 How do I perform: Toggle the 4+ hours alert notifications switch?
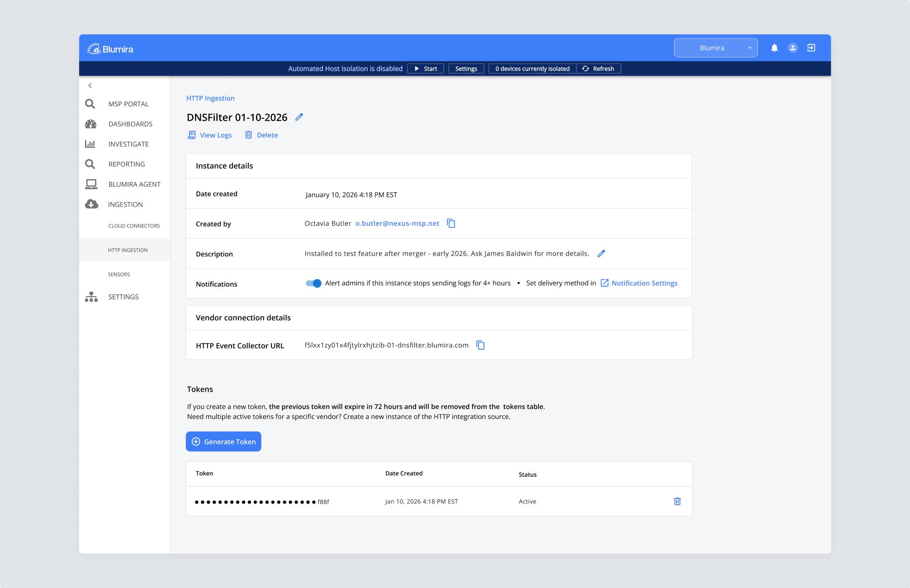pyautogui.click(x=313, y=283)
